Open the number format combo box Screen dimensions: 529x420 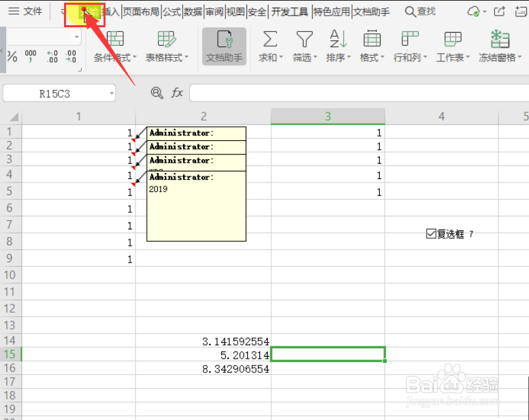click(x=77, y=37)
